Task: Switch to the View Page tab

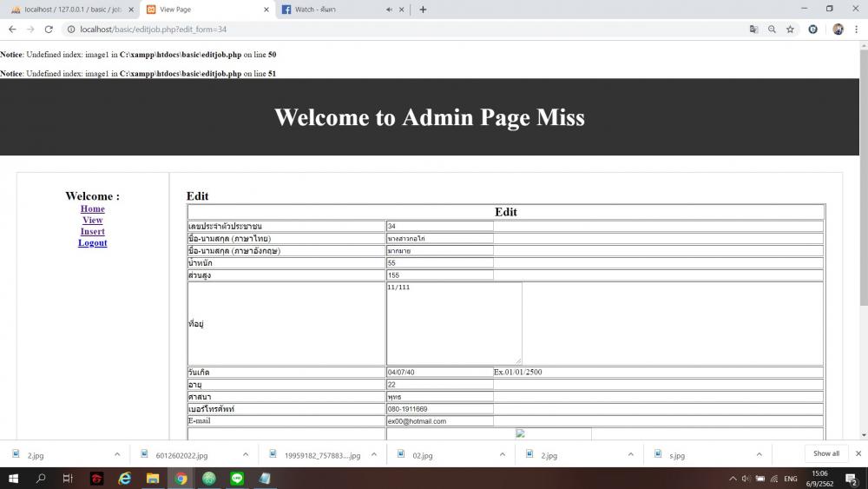Action: tap(207, 10)
